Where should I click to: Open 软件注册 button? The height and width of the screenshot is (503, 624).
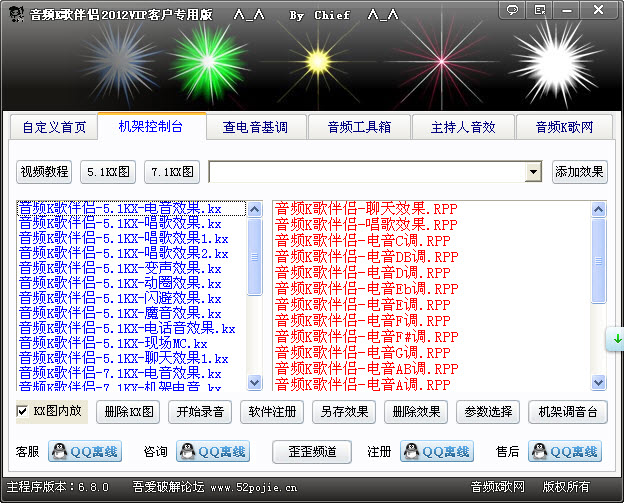(272, 412)
